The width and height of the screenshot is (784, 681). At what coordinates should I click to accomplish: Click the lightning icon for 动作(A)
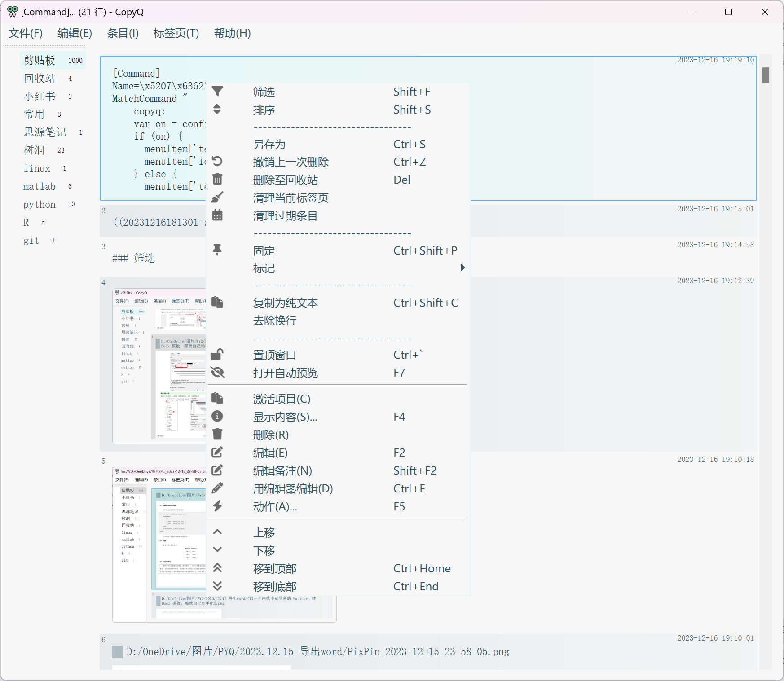217,506
